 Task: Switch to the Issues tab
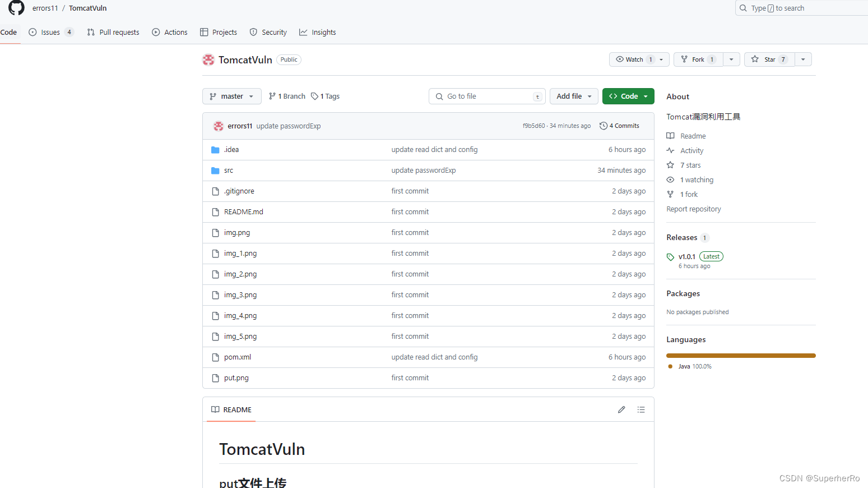pyautogui.click(x=50, y=32)
